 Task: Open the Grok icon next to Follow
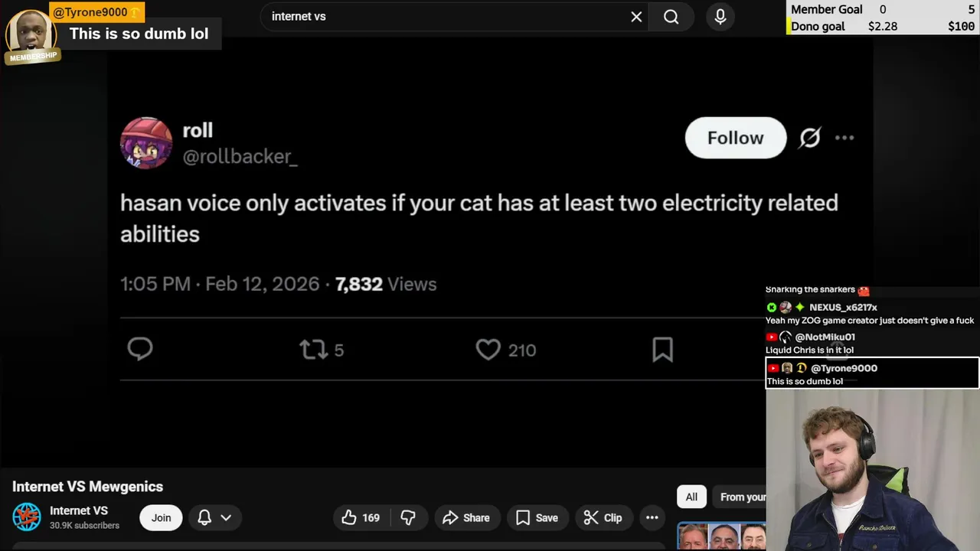coord(810,138)
